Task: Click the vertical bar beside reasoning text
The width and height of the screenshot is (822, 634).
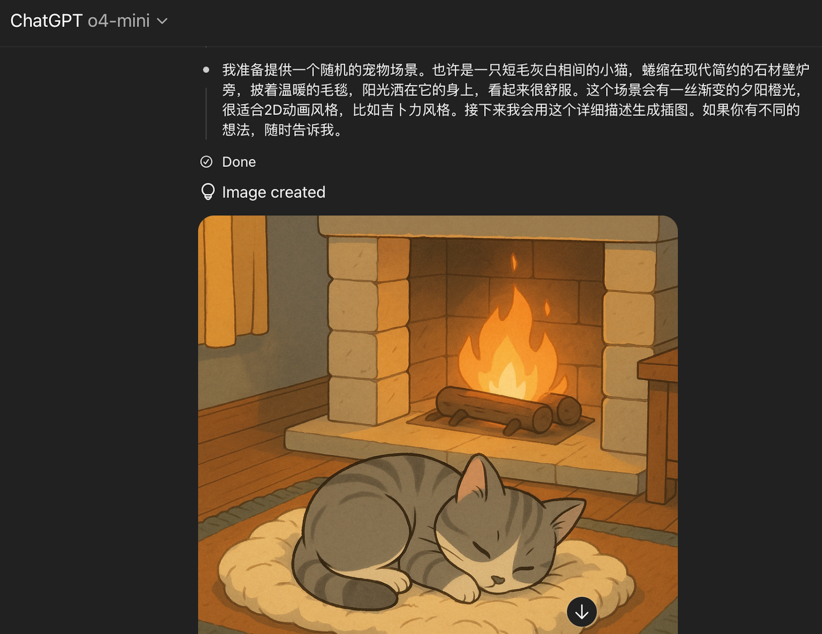Action: point(207,114)
